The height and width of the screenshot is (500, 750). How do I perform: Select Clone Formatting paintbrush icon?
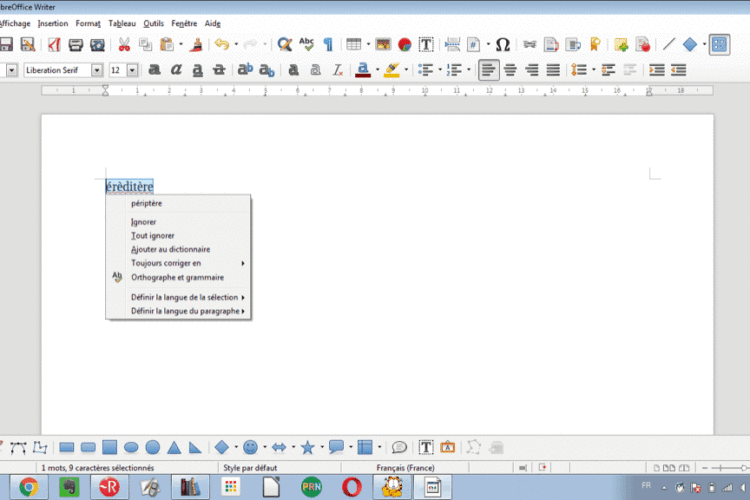coord(196,44)
